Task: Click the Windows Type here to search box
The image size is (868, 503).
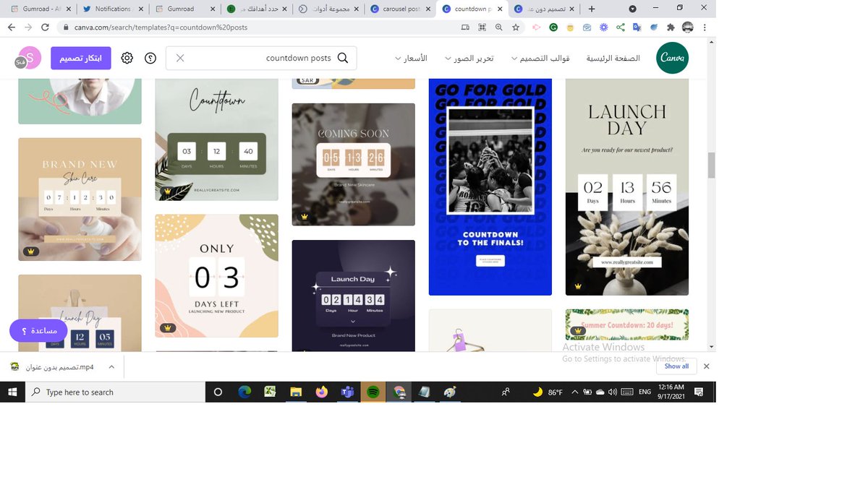Action: 116,392
